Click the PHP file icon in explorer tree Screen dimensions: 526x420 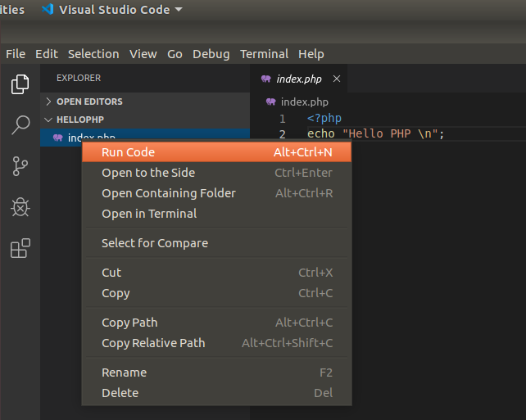(x=58, y=138)
